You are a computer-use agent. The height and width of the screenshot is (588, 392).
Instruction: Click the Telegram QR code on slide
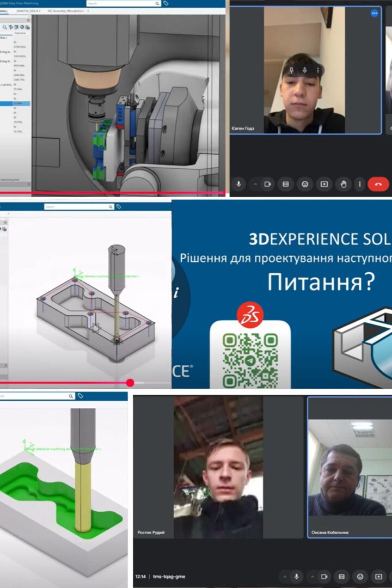tap(250, 361)
